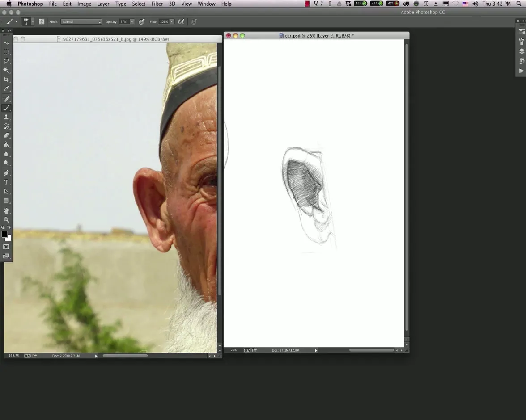Activate the Crop tool
This screenshot has width=526, height=420.
pos(6,80)
